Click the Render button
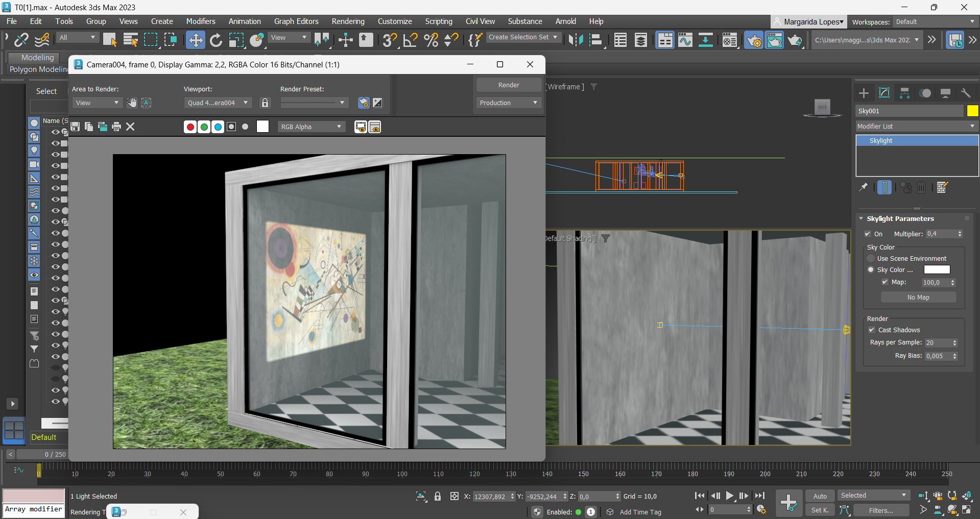980x519 pixels. (509, 85)
